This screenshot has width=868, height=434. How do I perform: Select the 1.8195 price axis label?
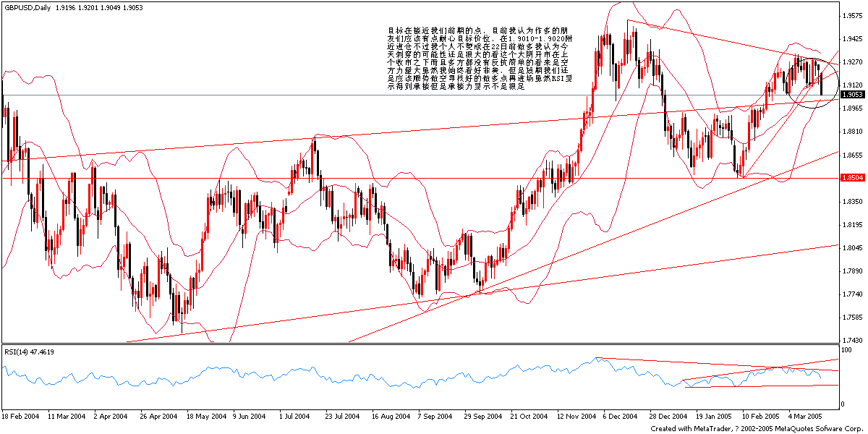(x=854, y=224)
